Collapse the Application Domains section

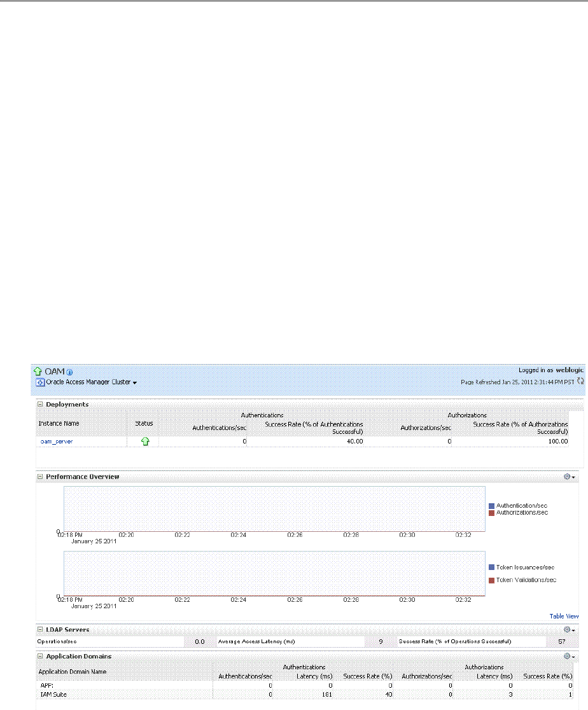(40, 656)
